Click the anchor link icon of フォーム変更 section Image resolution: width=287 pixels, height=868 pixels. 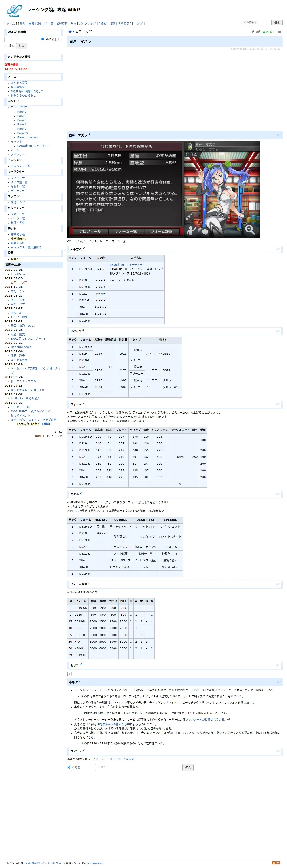278,584
